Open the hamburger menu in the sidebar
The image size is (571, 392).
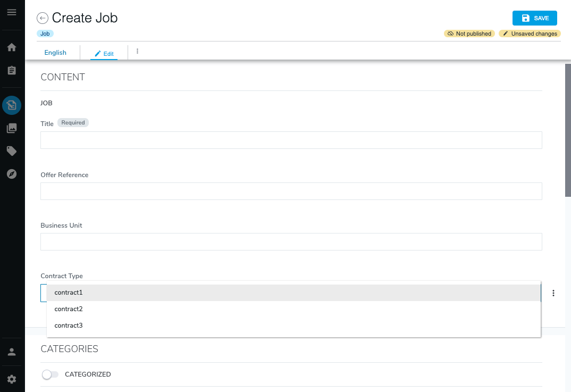(12, 12)
